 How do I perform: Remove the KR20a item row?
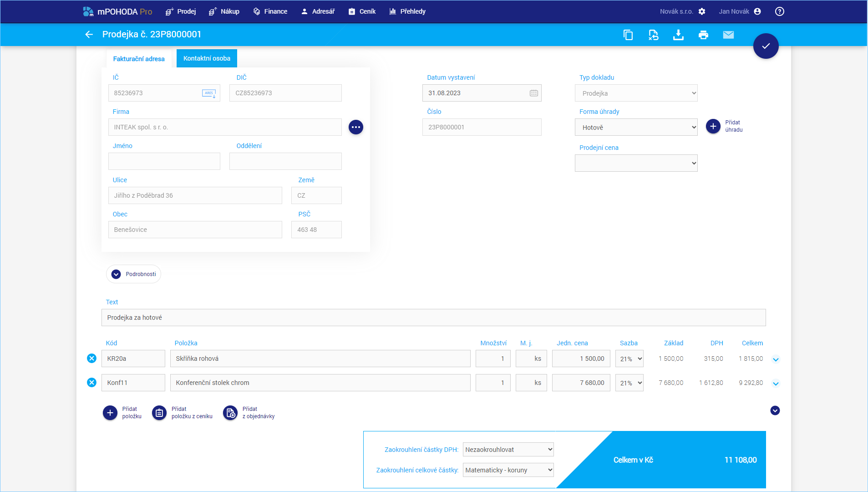(x=91, y=359)
